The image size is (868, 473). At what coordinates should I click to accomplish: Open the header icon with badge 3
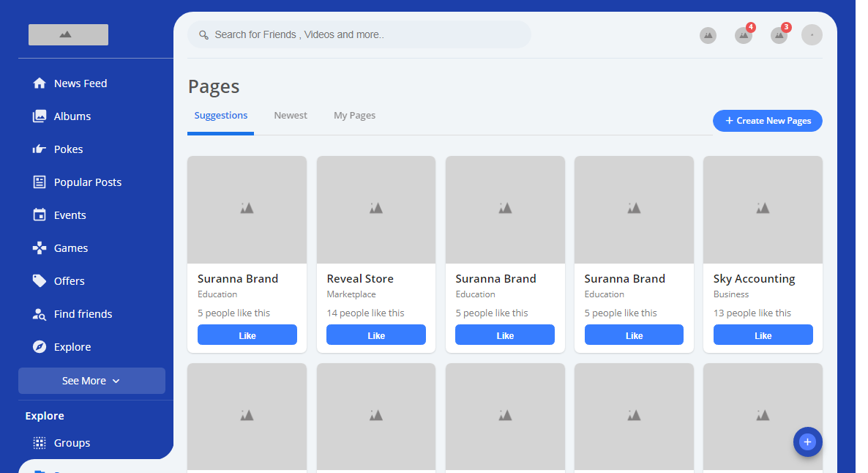(x=779, y=35)
